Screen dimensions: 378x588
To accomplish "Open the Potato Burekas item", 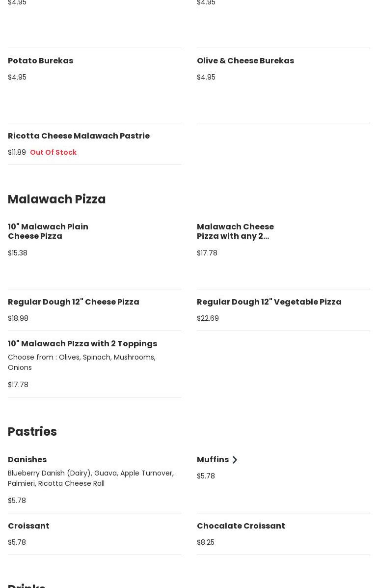I will [40, 61].
